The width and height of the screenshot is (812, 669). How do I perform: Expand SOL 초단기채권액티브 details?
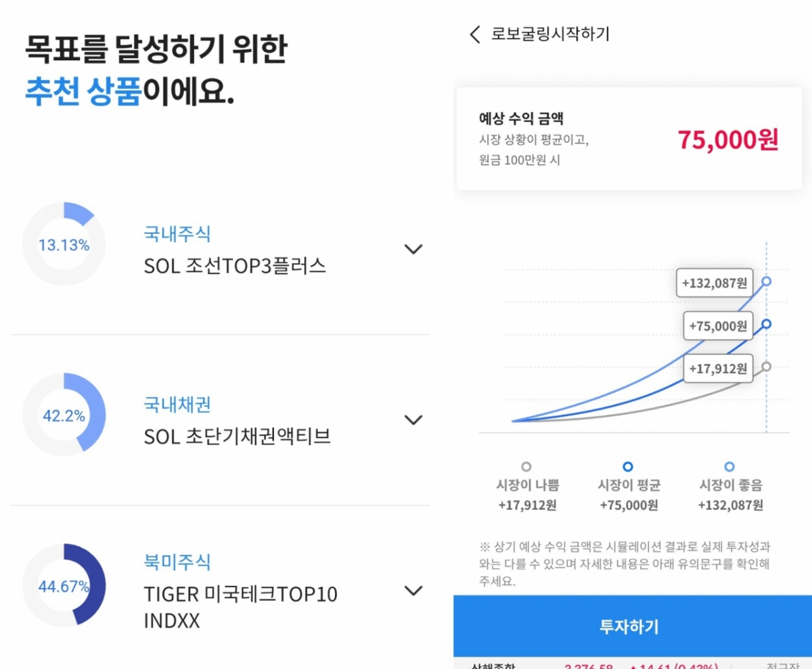click(x=413, y=419)
